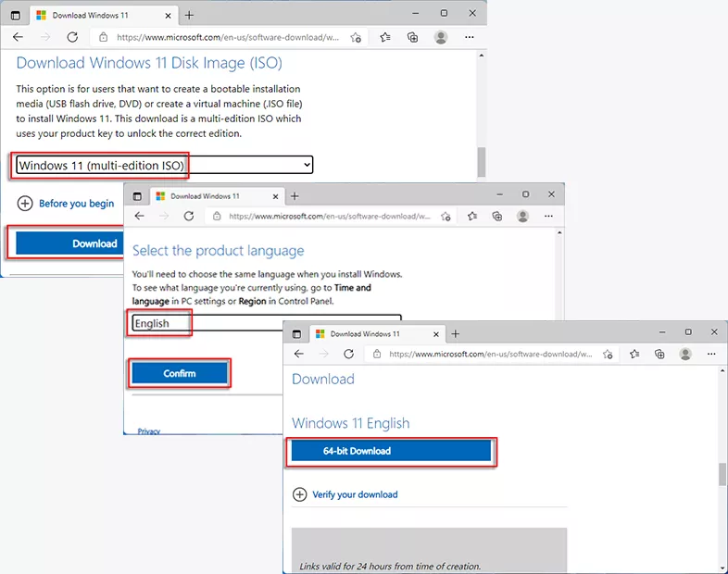Open the Windows 11 (multi-edition ISO) dropdown
Viewport: 728px width, 574px height.
[164, 165]
